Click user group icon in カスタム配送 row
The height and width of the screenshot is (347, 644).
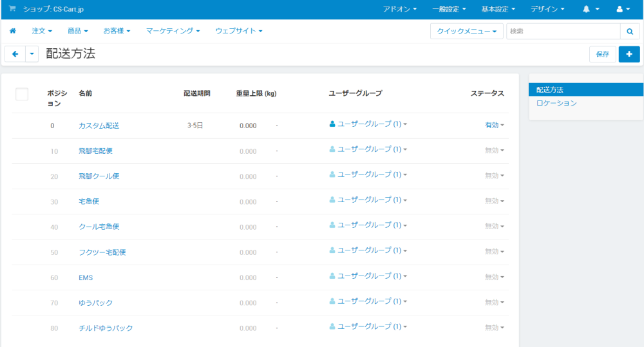[332, 124]
